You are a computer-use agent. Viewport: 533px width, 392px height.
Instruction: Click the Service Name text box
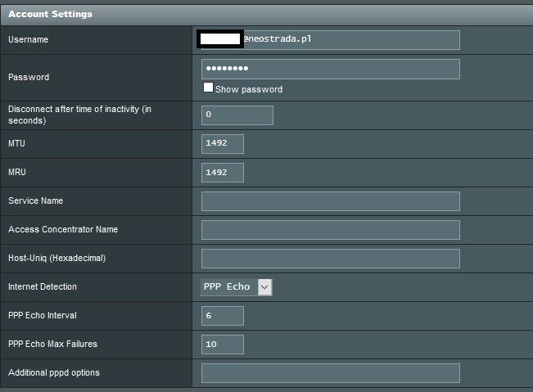click(x=330, y=201)
